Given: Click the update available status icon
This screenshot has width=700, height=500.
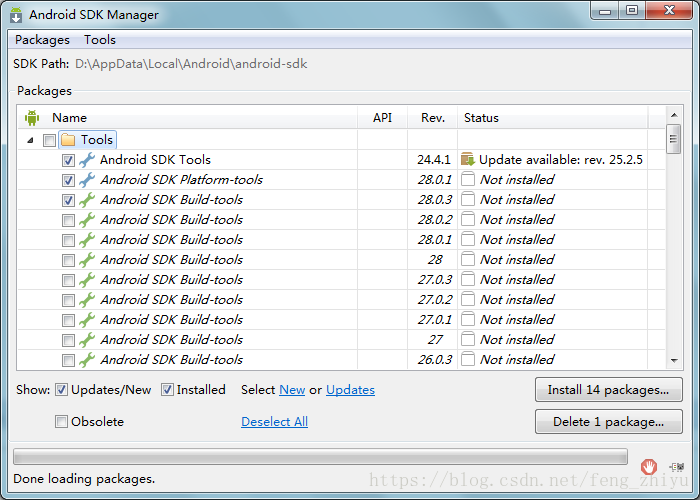Looking at the screenshot, I should [x=467, y=159].
